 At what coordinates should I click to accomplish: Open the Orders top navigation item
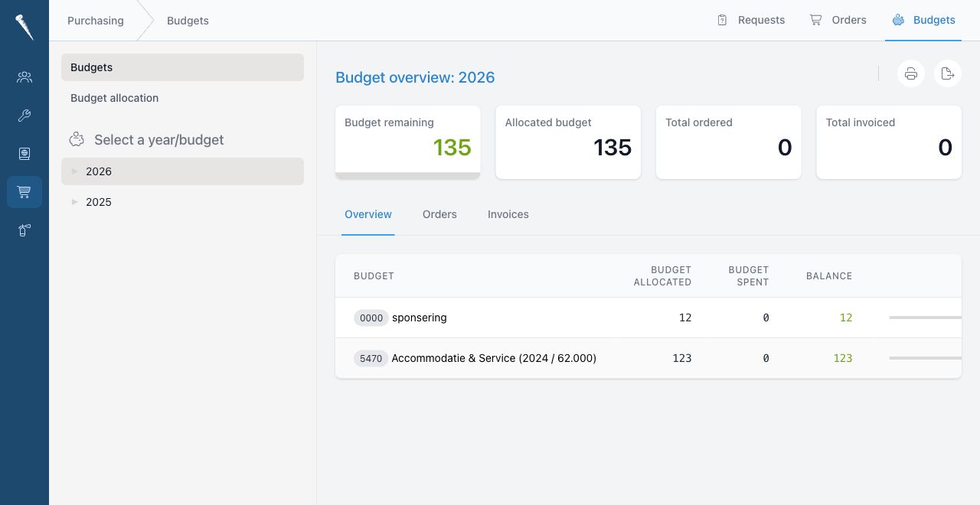coord(838,21)
